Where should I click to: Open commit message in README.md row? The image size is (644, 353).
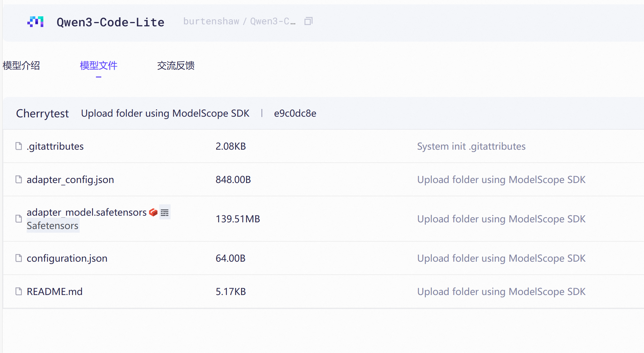click(501, 291)
